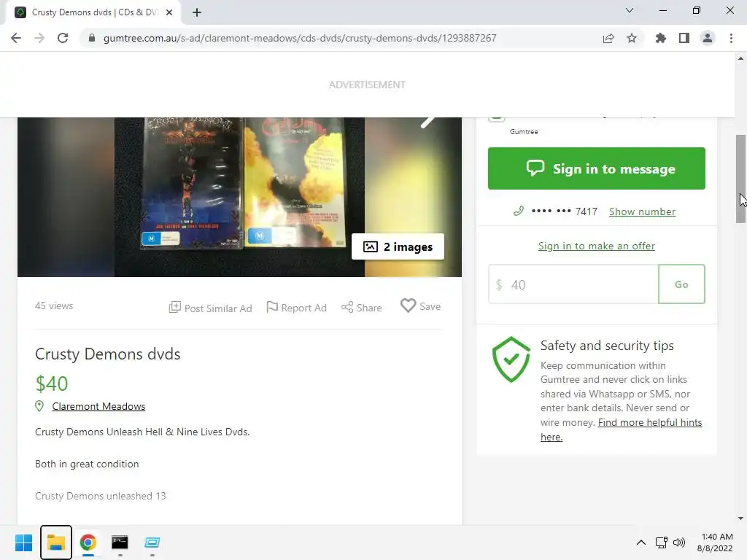Share this page from address bar
Screen dimensions: 747x560
click(608, 38)
